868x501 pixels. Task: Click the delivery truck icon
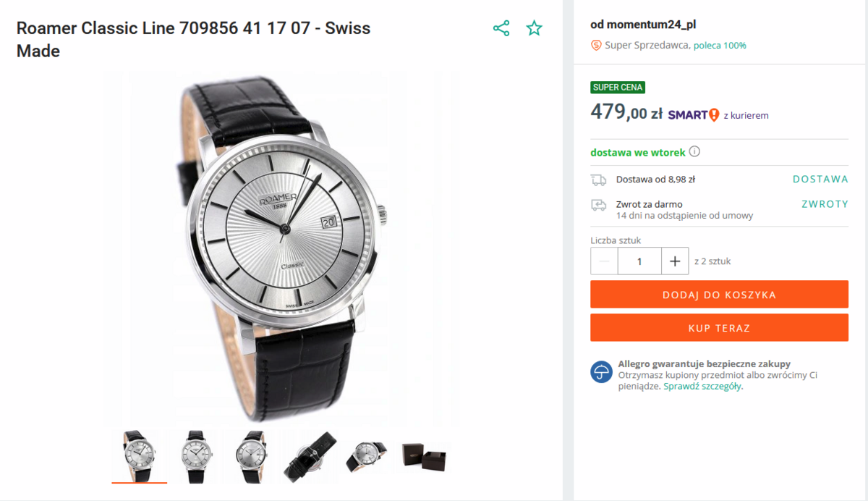598,180
